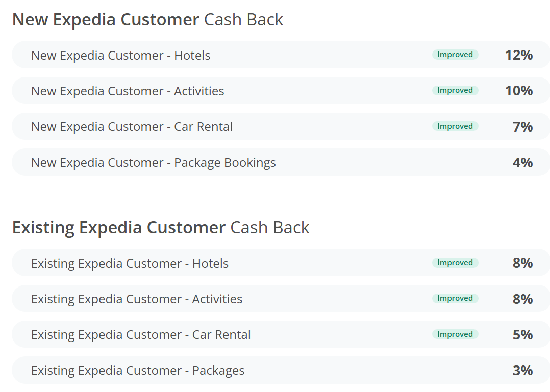This screenshot has height=392, width=550.
Task: Click Existing Expedia Customer - Car Rental row
Action: (x=281, y=334)
